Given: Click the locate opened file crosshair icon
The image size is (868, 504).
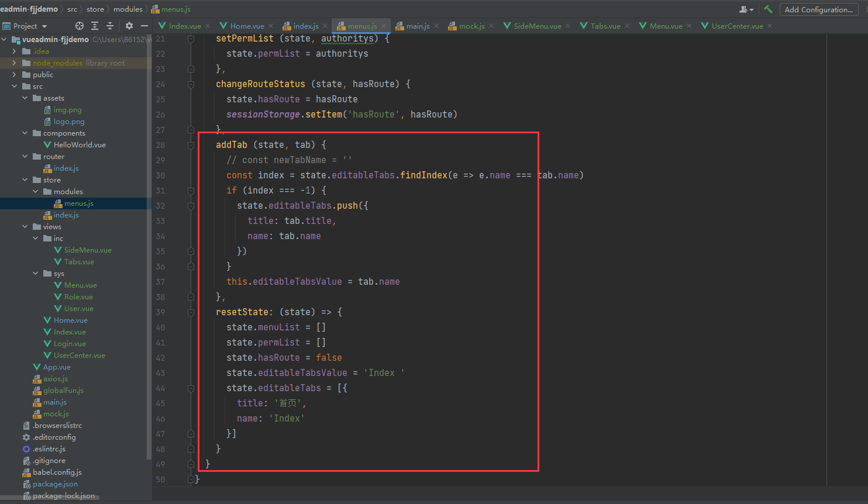Looking at the screenshot, I should tap(80, 26).
